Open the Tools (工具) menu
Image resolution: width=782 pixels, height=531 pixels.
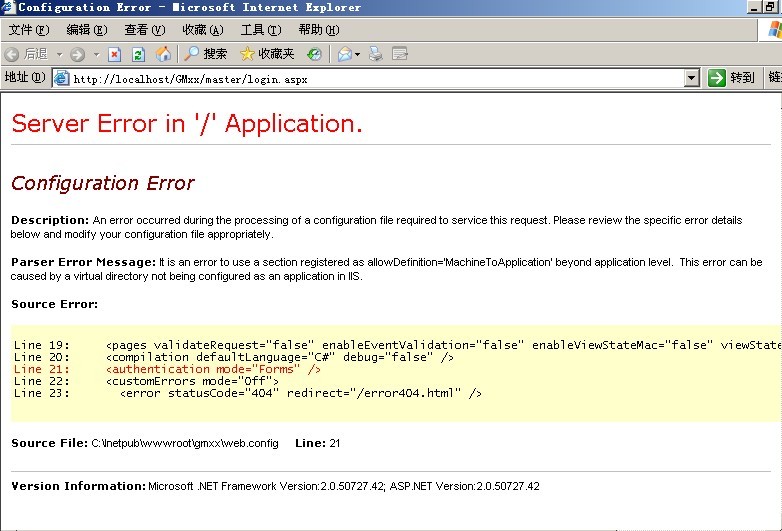click(260, 30)
